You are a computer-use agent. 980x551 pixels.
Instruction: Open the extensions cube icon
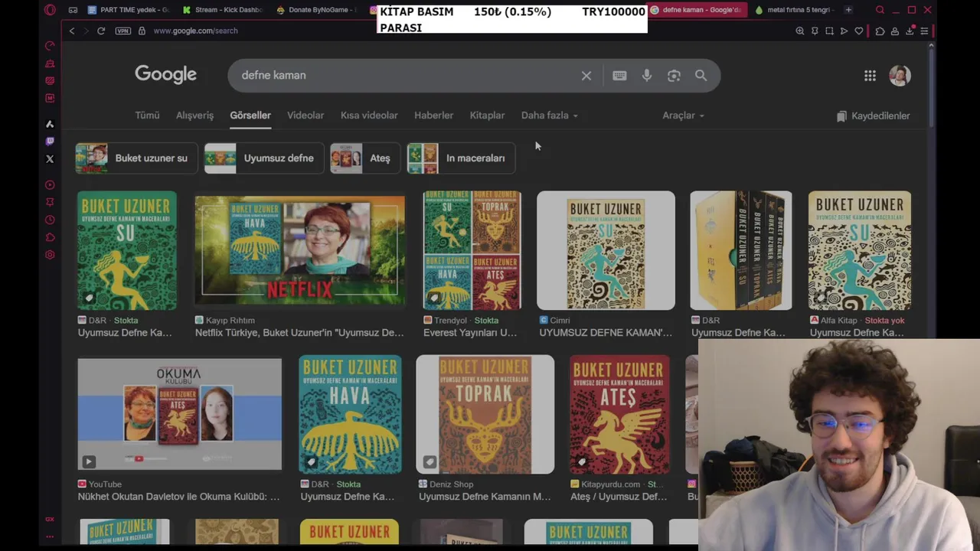coord(880,31)
